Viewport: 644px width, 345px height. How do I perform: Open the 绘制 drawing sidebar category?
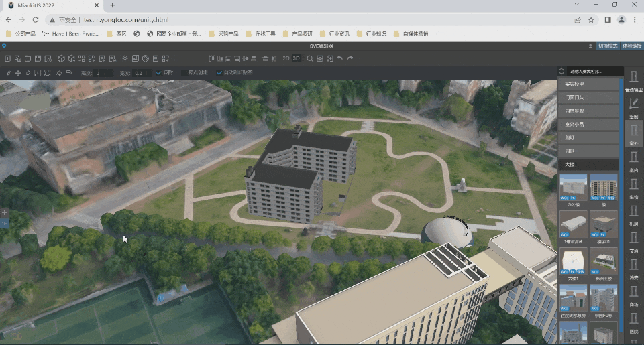[x=633, y=107]
